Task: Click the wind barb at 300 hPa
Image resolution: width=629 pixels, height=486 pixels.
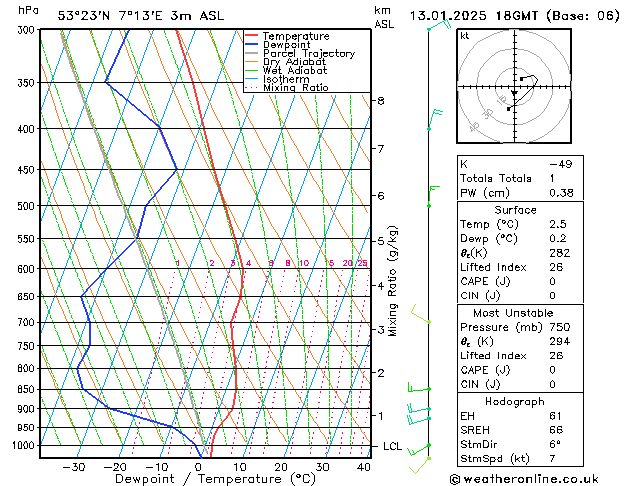Action: pos(439,24)
